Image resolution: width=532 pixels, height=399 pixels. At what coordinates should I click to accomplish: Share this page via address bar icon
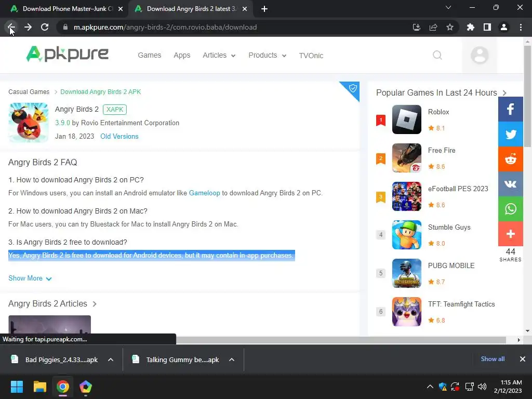(x=433, y=27)
